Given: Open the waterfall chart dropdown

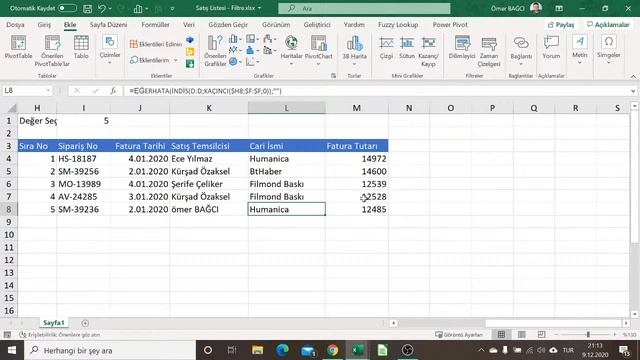Looking at the screenshot, I should (270, 39).
